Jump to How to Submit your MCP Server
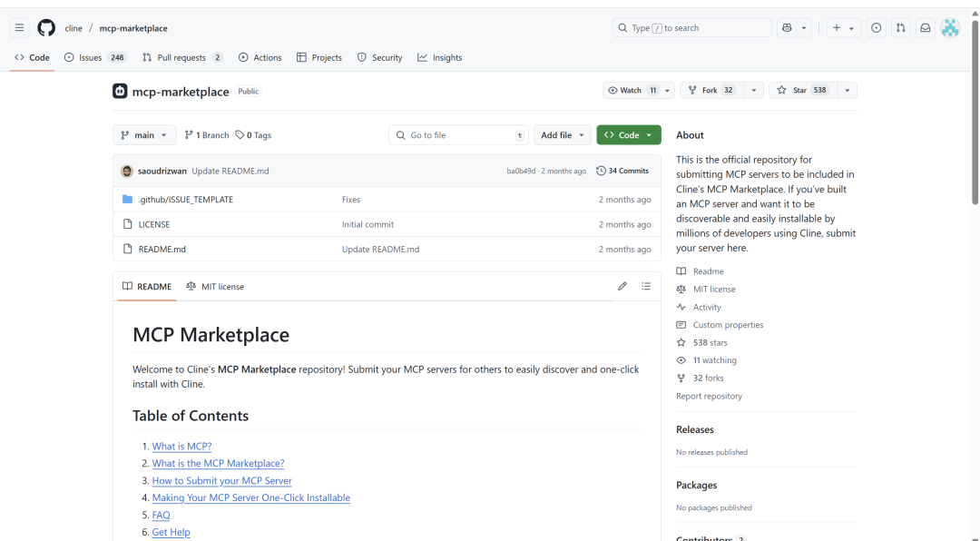Image resolution: width=980 pixels, height=541 pixels. [x=222, y=480]
